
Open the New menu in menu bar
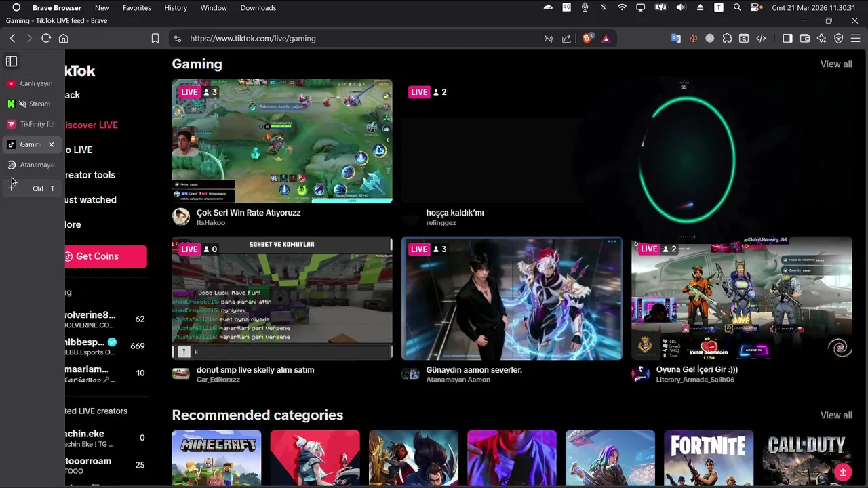click(102, 7)
